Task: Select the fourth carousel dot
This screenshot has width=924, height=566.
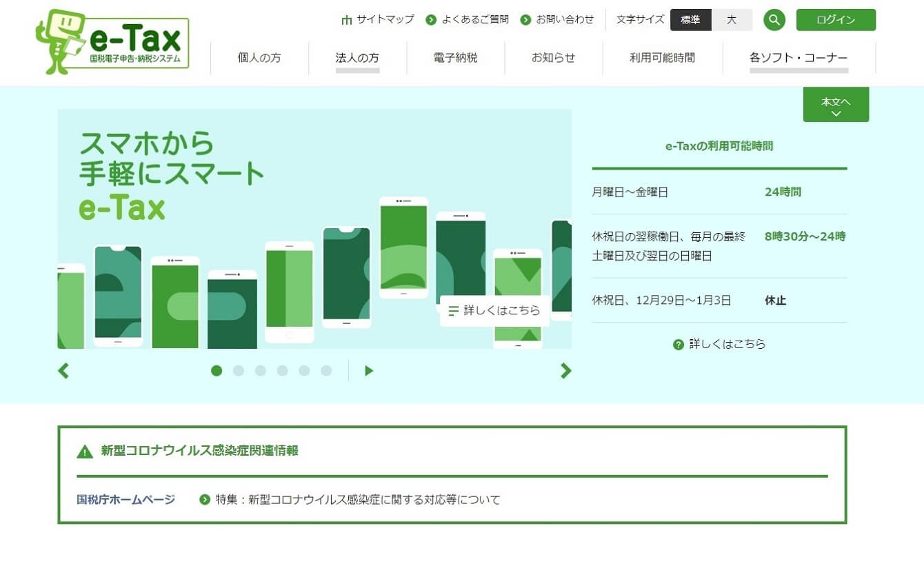Action: point(283,371)
